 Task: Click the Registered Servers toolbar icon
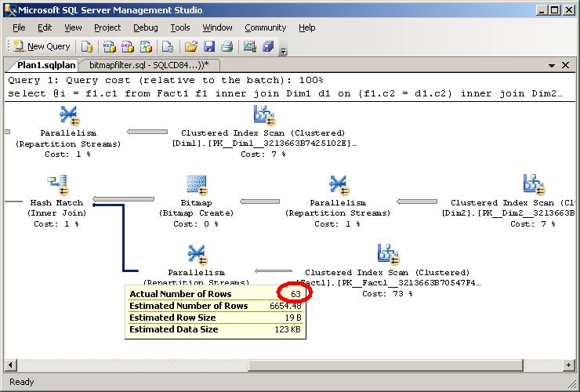[x=268, y=46]
